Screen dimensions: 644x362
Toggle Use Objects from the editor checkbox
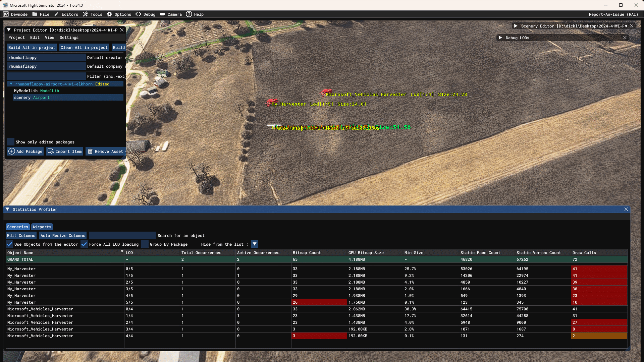(9, 244)
